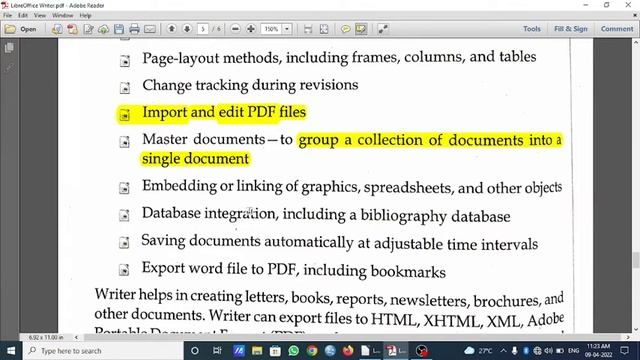Viewport: 640px width, 360px height.
Task: Show attachments paperclip panel in sidebar
Action: click(x=9, y=67)
